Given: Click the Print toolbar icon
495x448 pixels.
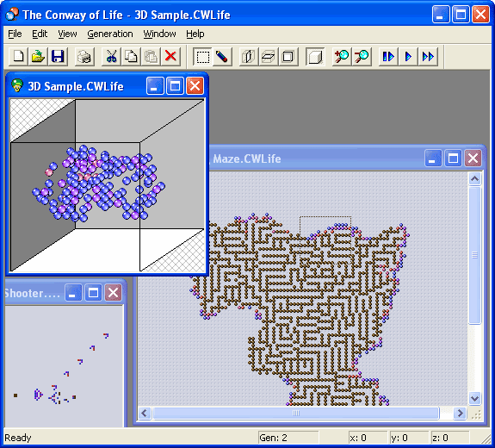Looking at the screenshot, I should click(x=84, y=57).
